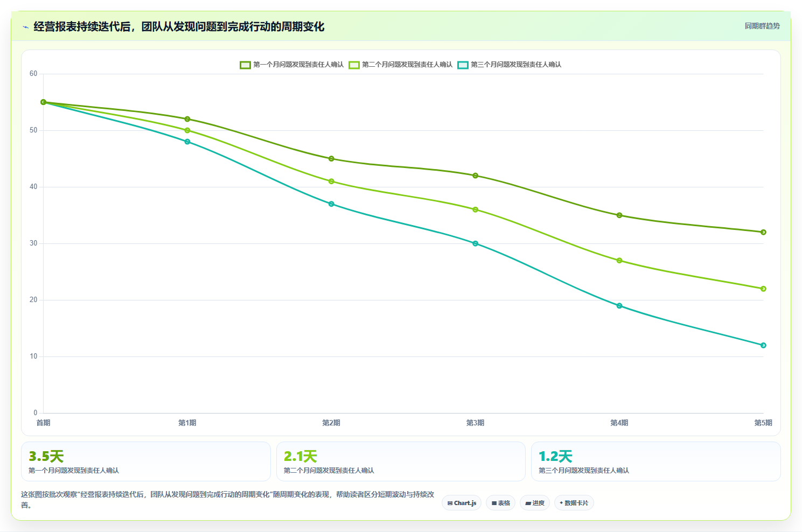Click y-axis value 50
Screen dimensions: 802x532
pos(33,130)
